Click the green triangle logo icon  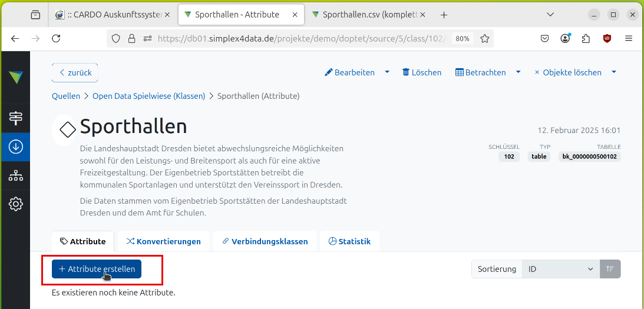pyautogui.click(x=15, y=77)
